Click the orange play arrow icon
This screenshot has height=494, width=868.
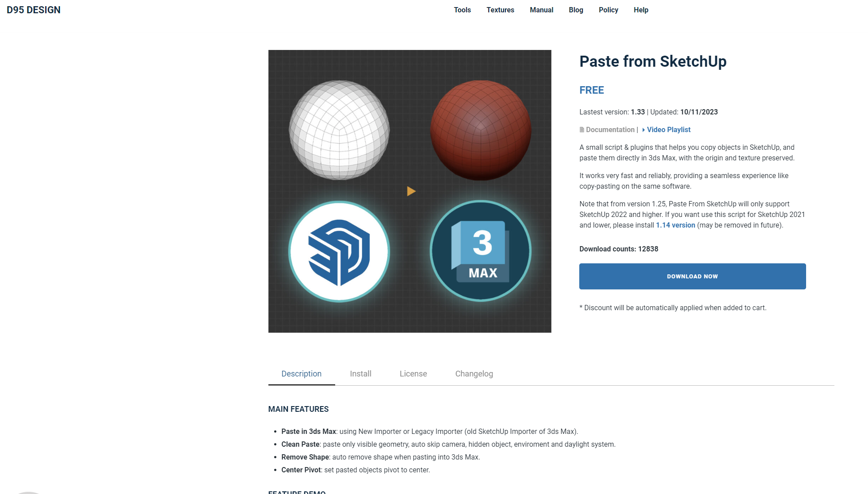click(411, 191)
